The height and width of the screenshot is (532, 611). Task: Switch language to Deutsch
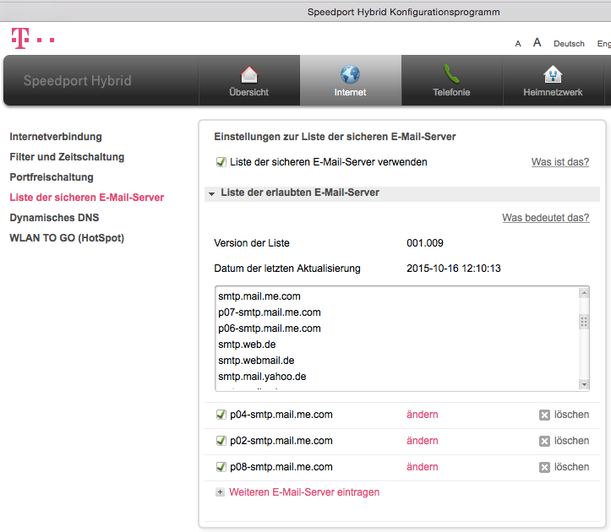[569, 44]
